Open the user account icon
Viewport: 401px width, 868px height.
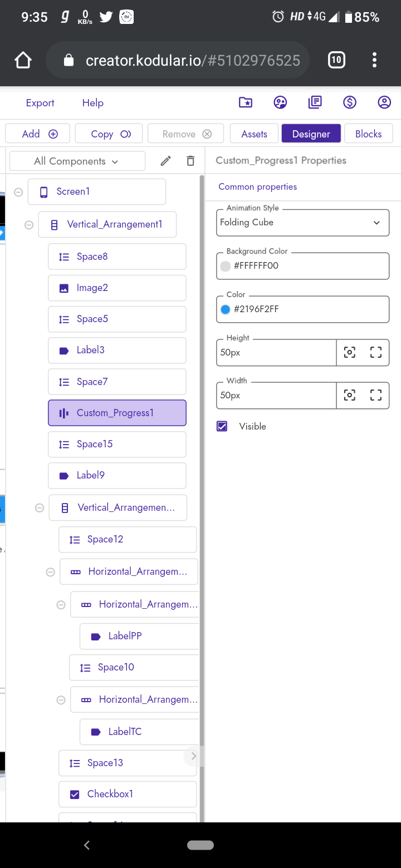(x=384, y=102)
